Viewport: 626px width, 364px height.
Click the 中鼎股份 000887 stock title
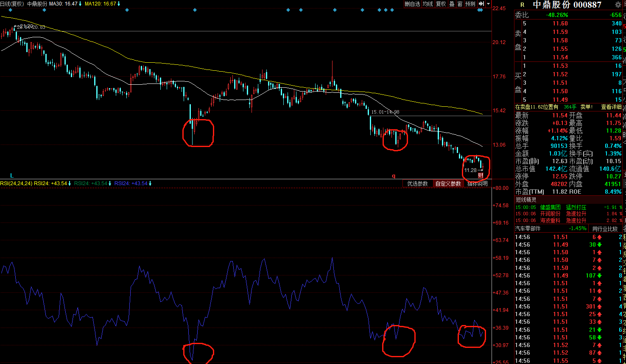[567, 5]
